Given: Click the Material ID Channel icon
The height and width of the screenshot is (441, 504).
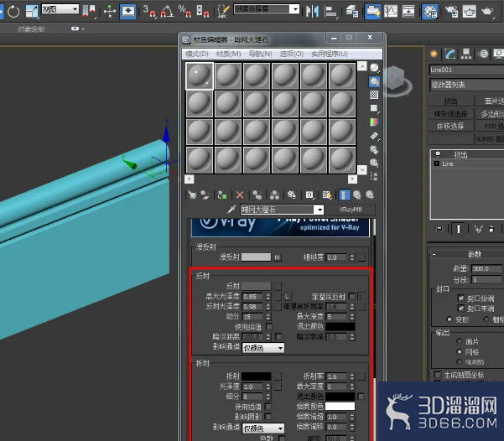Looking at the screenshot, I should click(309, 195).
